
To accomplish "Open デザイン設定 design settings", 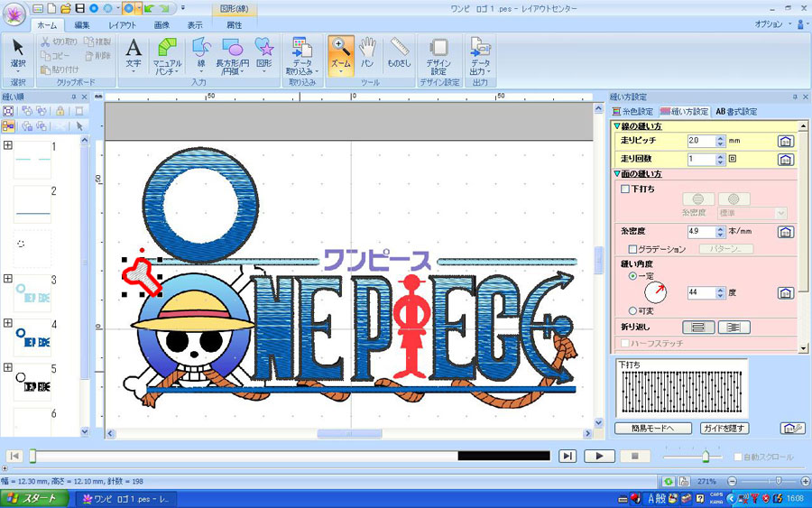I will point(438,55).
